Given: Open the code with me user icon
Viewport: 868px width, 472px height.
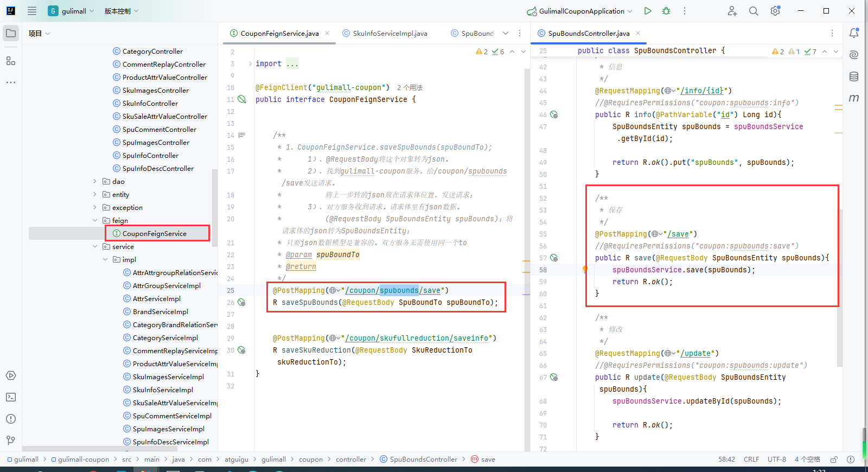Looking at the screenshot, I should click(732, 11).
